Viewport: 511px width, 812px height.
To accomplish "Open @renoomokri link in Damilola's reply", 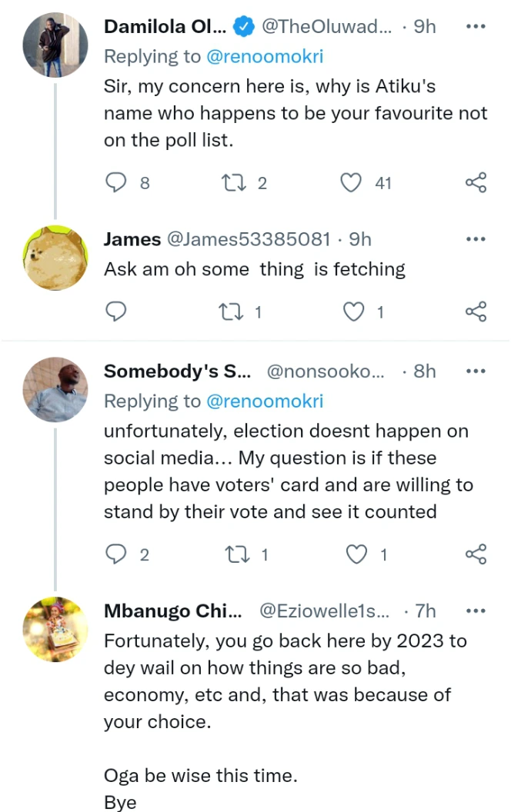I will pyautogui.click(x=264, y=56).
